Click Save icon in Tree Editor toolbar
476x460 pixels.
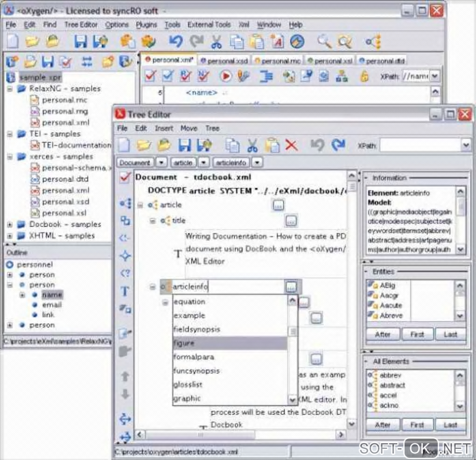tap(185, 145)
